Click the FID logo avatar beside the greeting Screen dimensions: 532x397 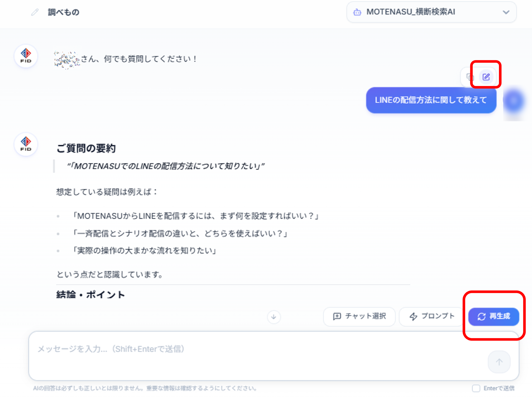(26, 56)
